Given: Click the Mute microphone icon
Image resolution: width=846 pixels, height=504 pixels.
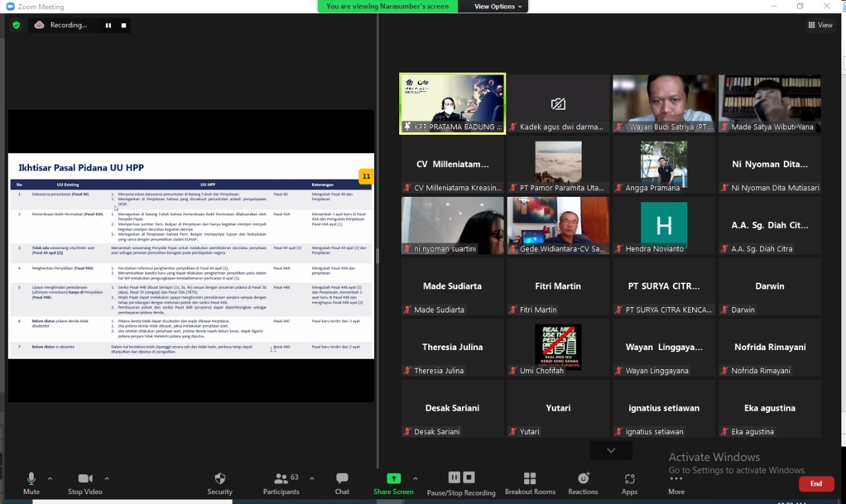Looking at the screenshot, I should click(31, 479).
